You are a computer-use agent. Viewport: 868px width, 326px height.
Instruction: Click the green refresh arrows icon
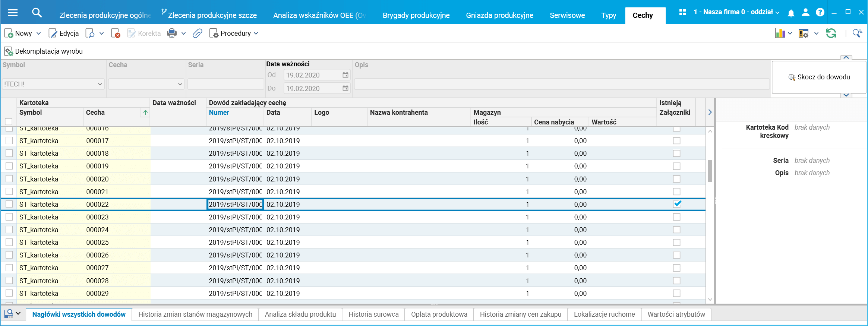[x=831, y=34]
